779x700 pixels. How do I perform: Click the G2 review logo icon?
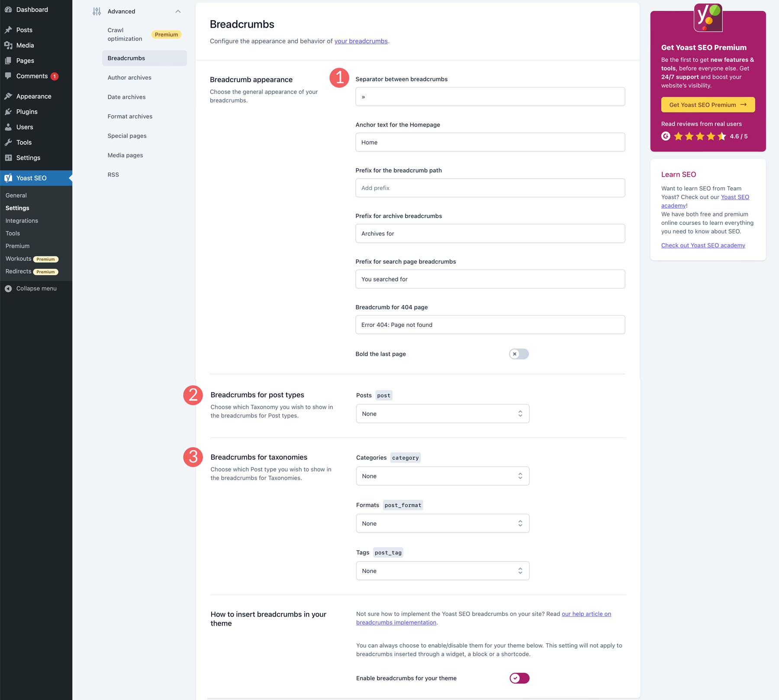coord(666,136)
